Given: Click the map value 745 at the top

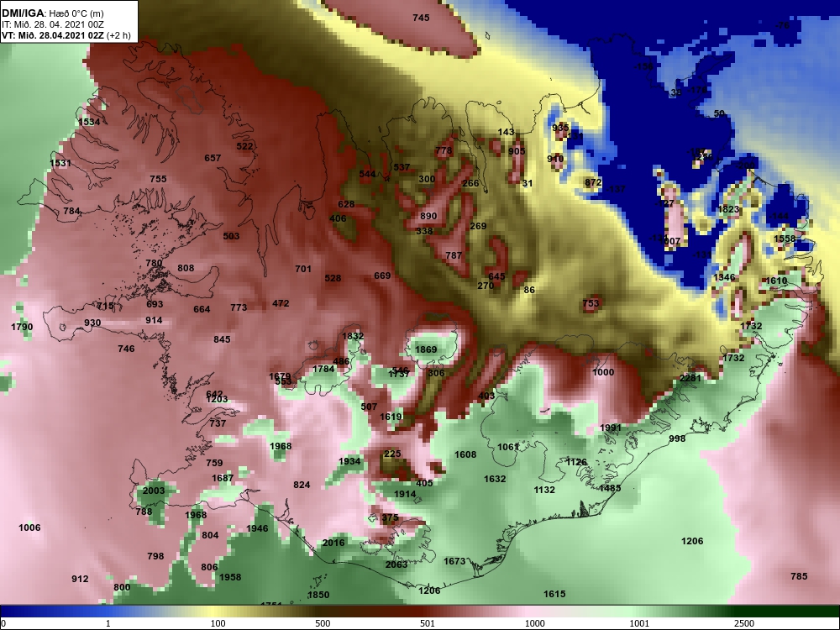Looking at the screenshot, I should (421, 18).
